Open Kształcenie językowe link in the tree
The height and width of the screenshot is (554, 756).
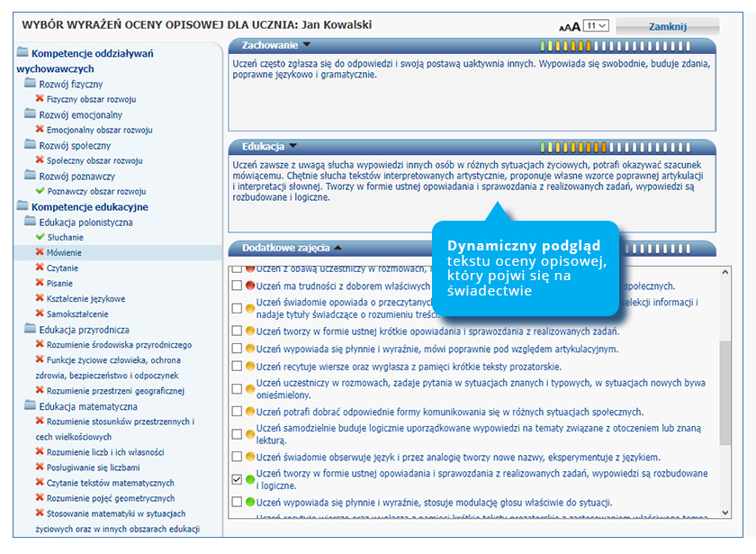[x=86, y=298]
